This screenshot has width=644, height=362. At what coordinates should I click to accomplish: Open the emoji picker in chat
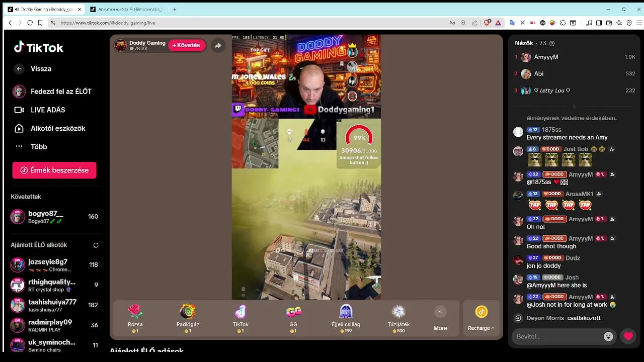pyautogui.click(x=608, y=336)
